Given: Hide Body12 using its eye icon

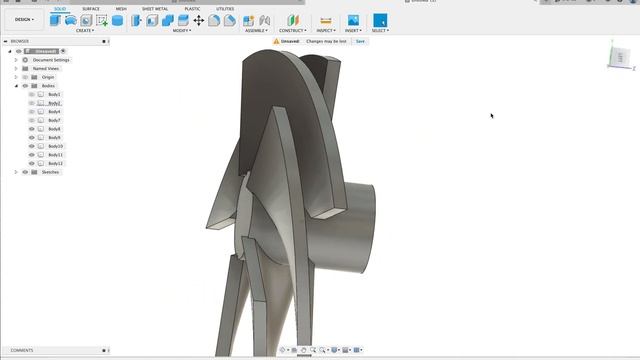Looking at the screenshot, I should click(x=32, y=163).
